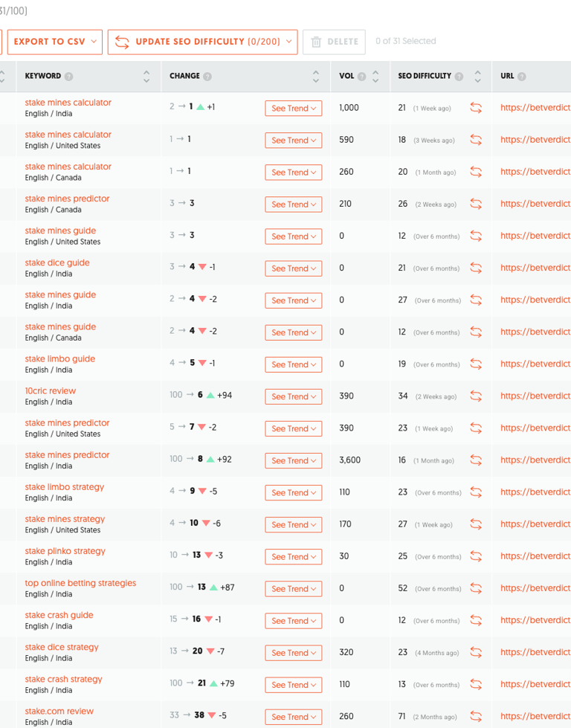Click the info icon next to VOL header
Image resolution: width=571 pixels, height=728 pixels.
tap(361, 77)
